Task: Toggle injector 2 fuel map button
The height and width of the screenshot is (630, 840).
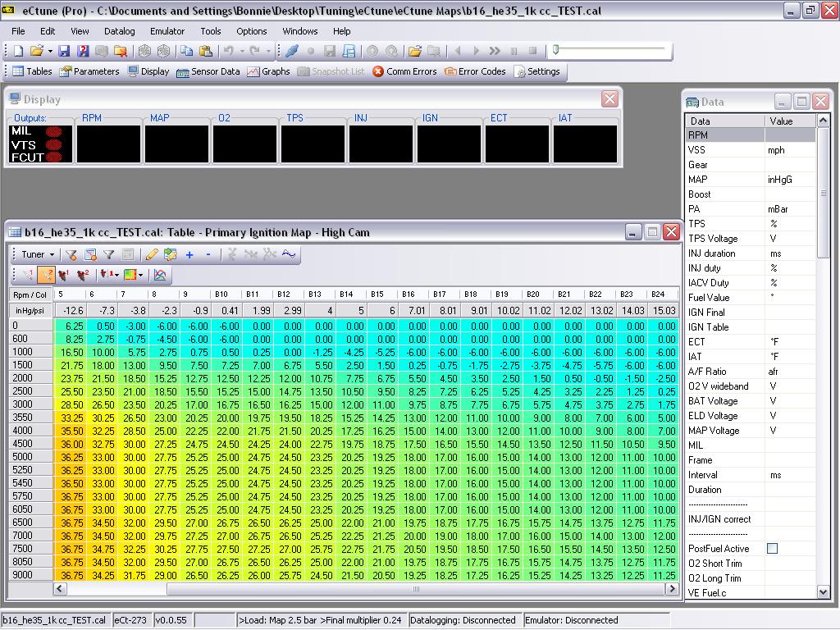Action: point(83,275)
